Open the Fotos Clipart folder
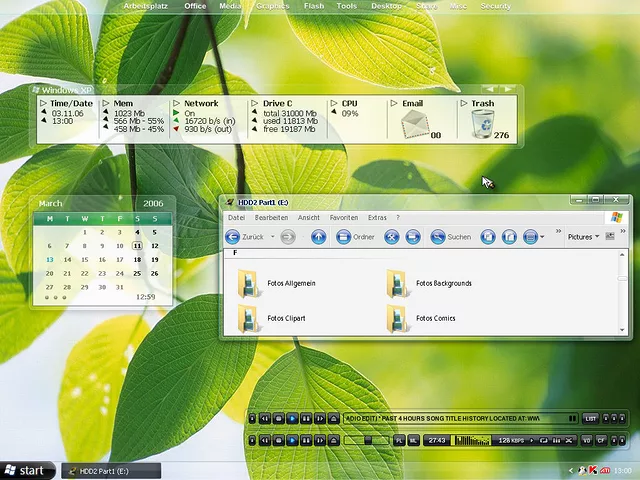 pyautogui.click(x=250, y=318)
